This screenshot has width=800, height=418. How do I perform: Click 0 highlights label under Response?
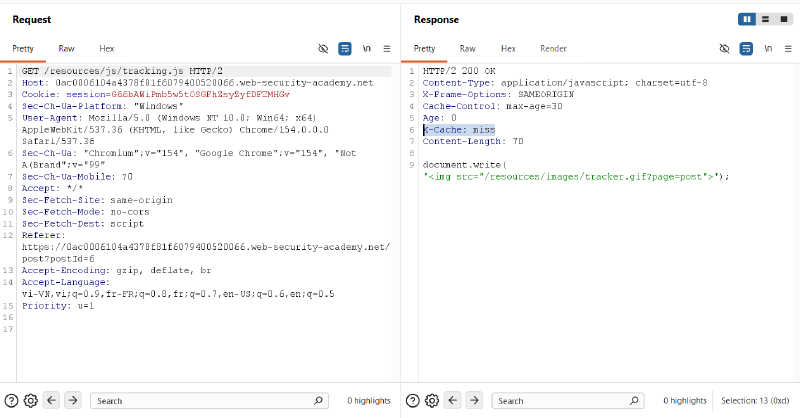685,401
